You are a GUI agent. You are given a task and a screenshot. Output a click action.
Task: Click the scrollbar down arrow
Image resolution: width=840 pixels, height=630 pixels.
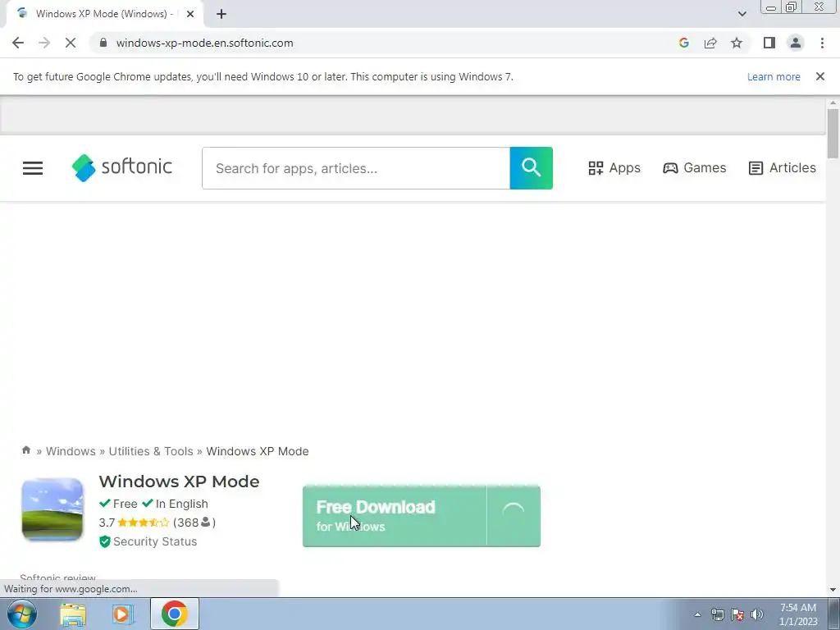tap(833, 589)
